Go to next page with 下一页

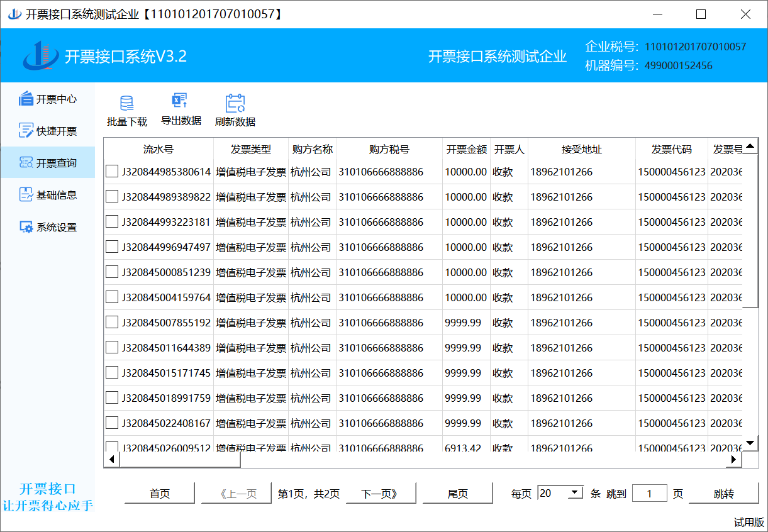click(380, 494)
